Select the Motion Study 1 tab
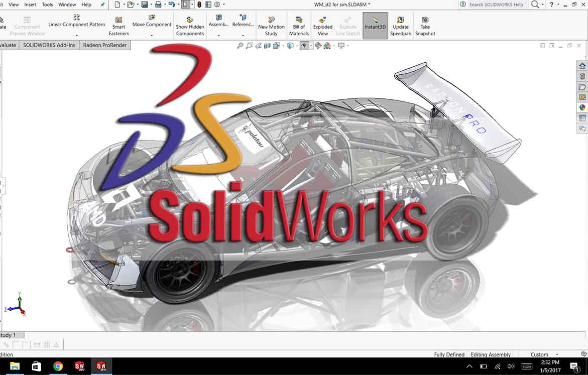Image resolution: width=588 pixels, height=375 pixels. [x=11, y=335]
